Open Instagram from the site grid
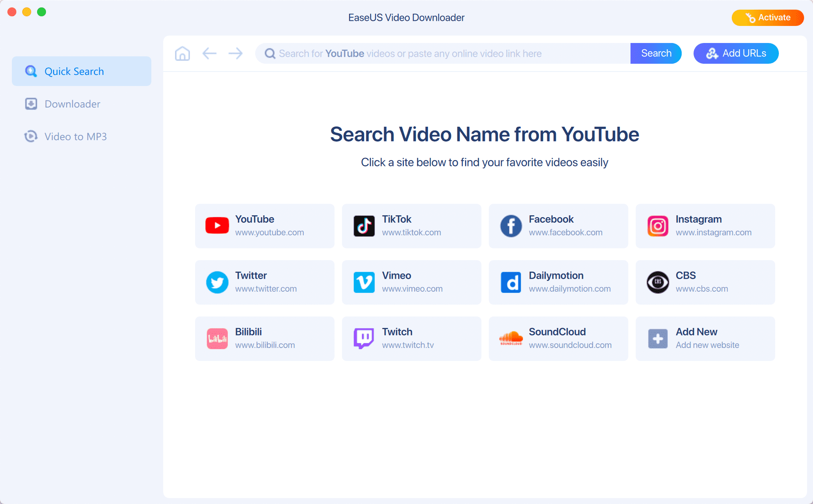 pyautogui.click(x=705, y=226)
